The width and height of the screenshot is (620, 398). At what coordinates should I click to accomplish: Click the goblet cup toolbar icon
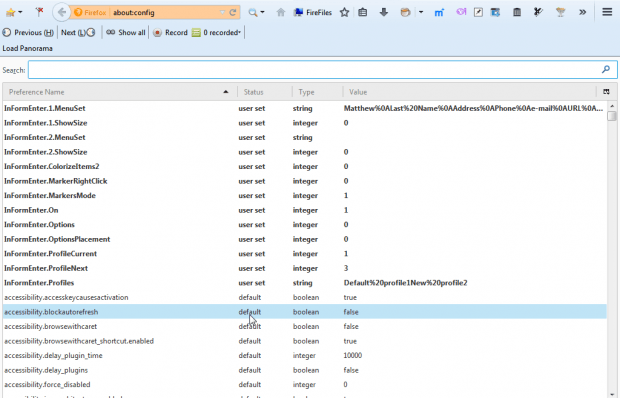(x=560, y=13)
